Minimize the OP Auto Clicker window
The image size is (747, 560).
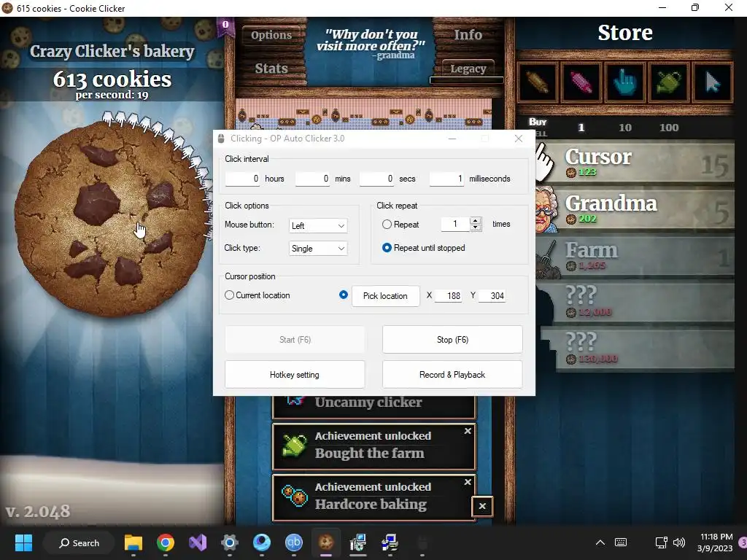point(452,139)
